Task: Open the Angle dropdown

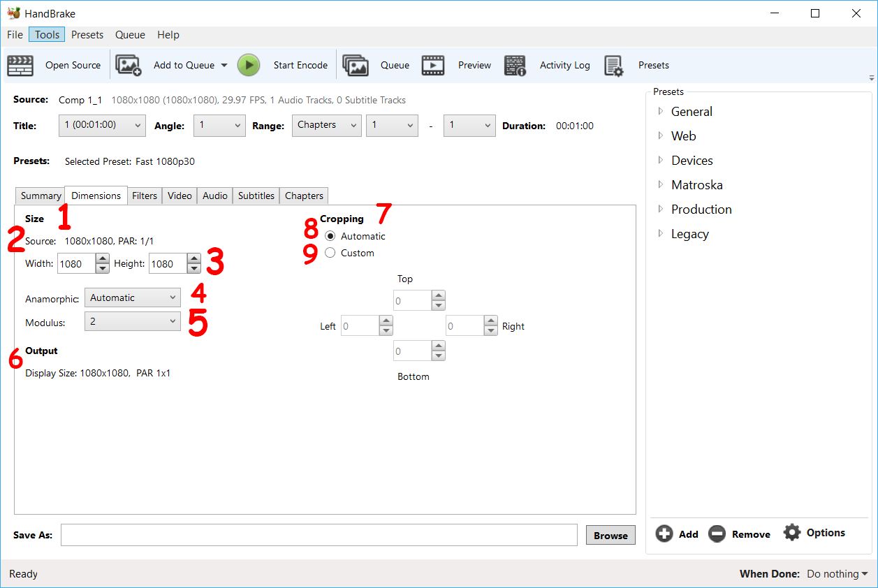Action: 219,126
